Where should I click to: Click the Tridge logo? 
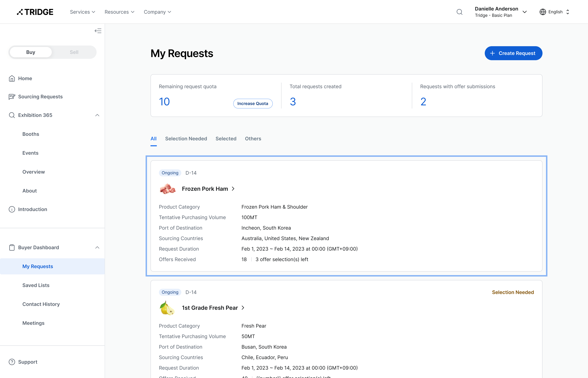point(35,12)
